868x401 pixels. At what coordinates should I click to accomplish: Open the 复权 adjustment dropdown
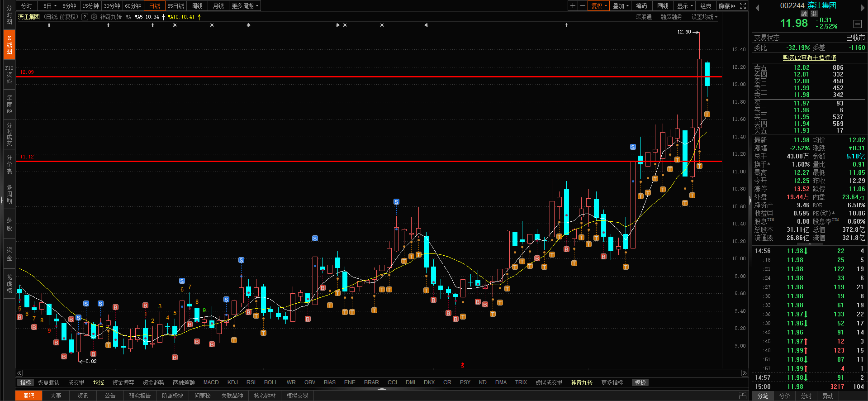pos(599,6)
